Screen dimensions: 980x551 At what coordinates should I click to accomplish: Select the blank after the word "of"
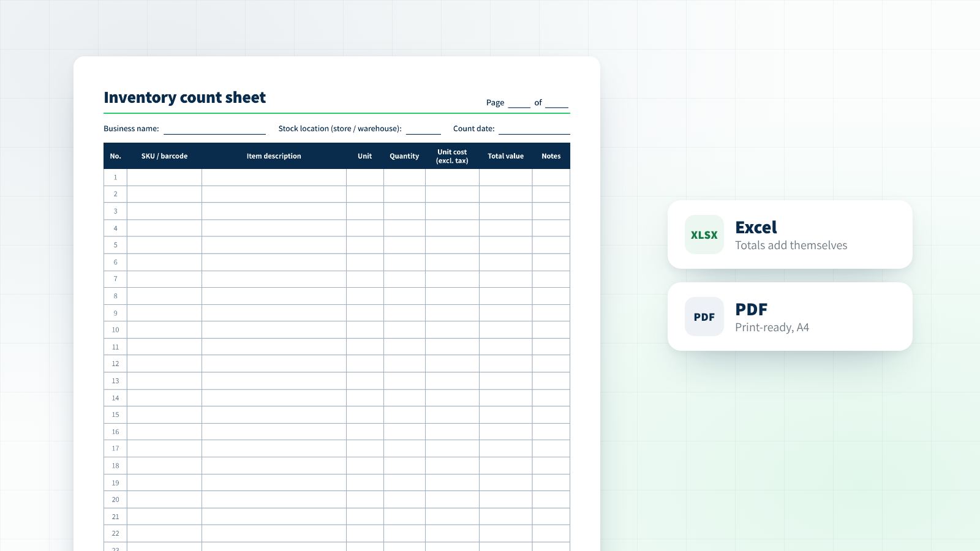[x=557, y=103]
